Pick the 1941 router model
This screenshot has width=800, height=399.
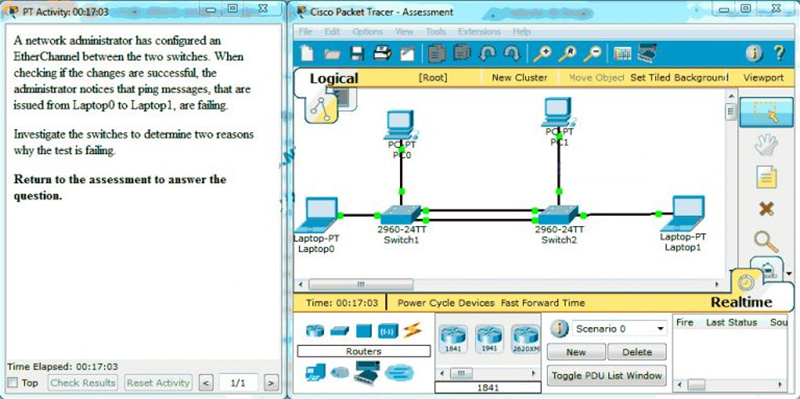click(x=489, y=339)
